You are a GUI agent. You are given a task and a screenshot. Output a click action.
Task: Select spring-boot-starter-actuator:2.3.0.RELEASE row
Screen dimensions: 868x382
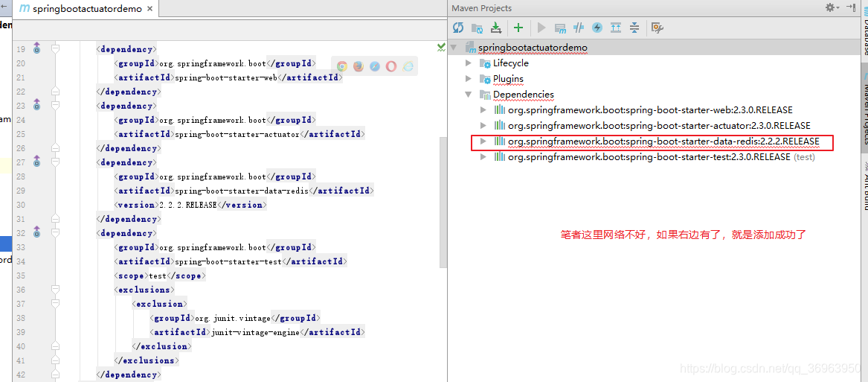click(653, 125)
